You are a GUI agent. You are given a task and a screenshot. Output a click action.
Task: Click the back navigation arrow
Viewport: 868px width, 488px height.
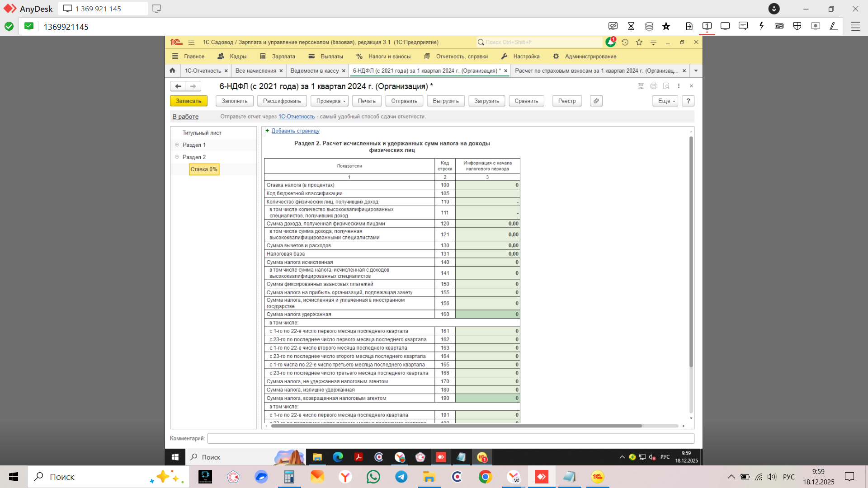[178, 86]
